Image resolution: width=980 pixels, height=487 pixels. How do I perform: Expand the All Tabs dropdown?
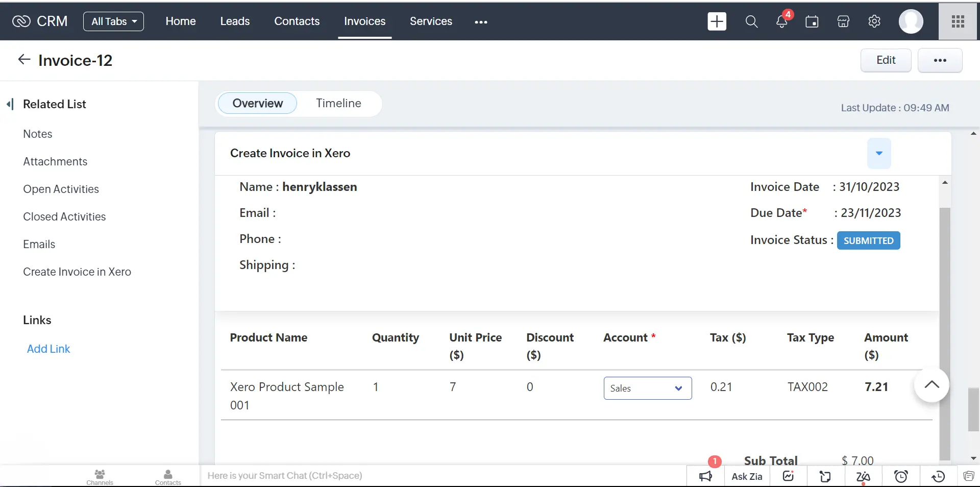113,21
